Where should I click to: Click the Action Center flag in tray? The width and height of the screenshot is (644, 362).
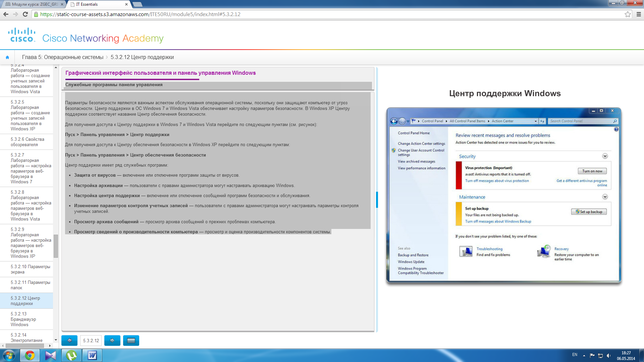[592, 355]
